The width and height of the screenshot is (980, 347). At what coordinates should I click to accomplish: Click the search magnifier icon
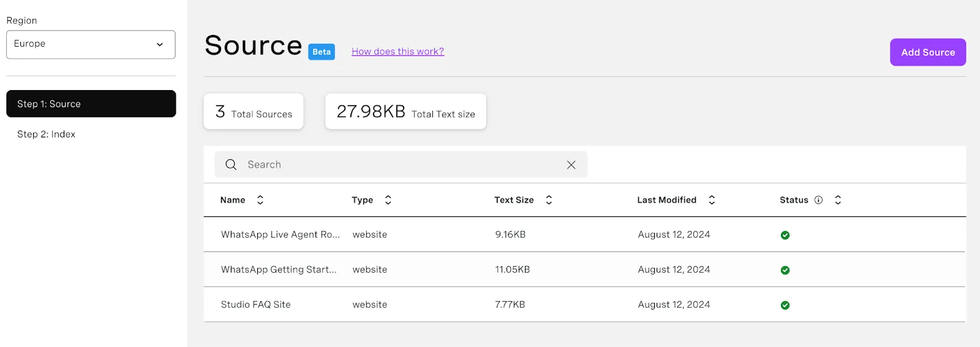coord(231,164)
